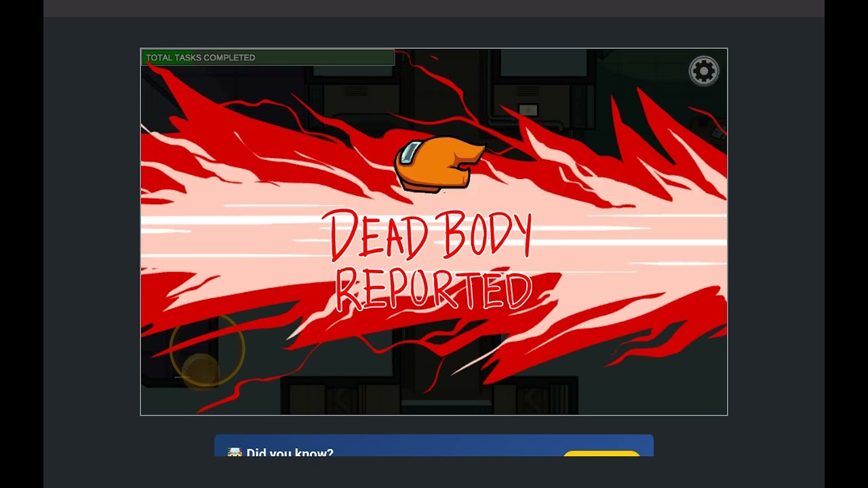The width and height of the screenshot is (868, 488).
Task: Click the "Did you know?" heading
Action: 290,452
